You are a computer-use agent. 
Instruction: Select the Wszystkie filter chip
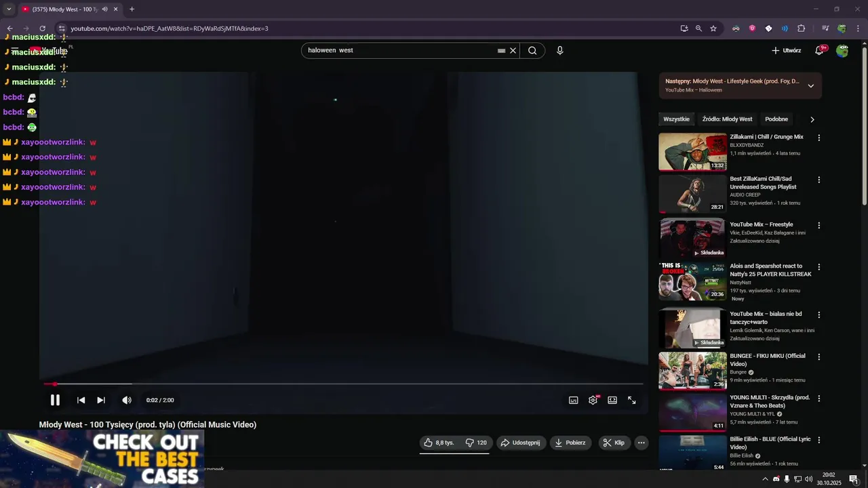pyautogui.click(x=676, y=119)
